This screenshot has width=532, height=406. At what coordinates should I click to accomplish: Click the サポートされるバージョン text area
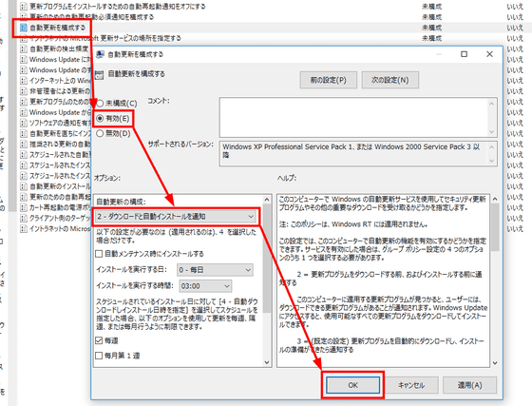353,153
